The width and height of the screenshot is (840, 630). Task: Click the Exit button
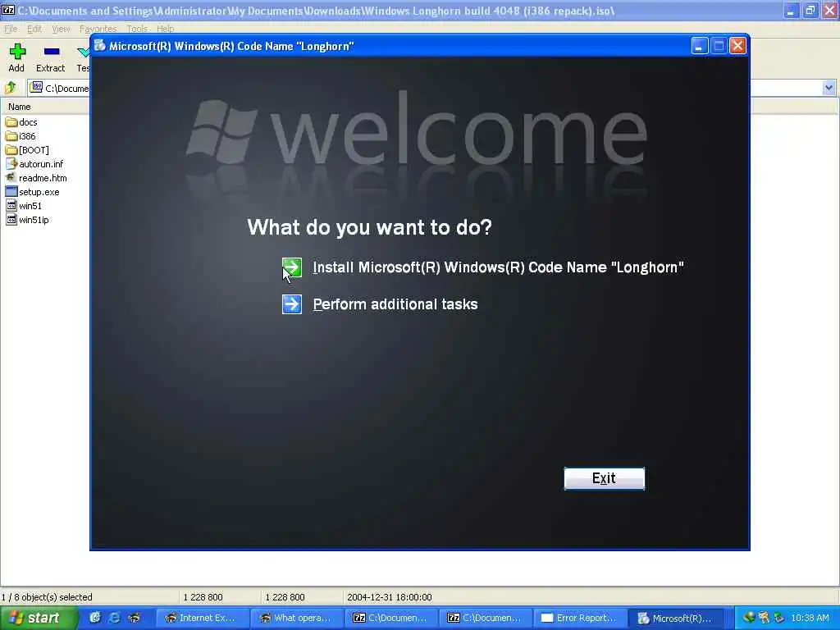point(605,478)
